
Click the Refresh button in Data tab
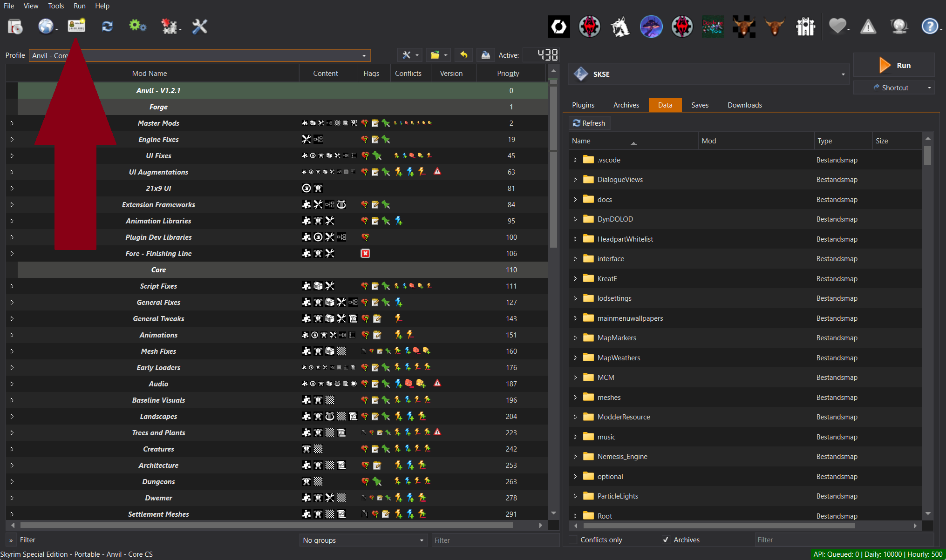pyautogui.click(x=589, y=123)
